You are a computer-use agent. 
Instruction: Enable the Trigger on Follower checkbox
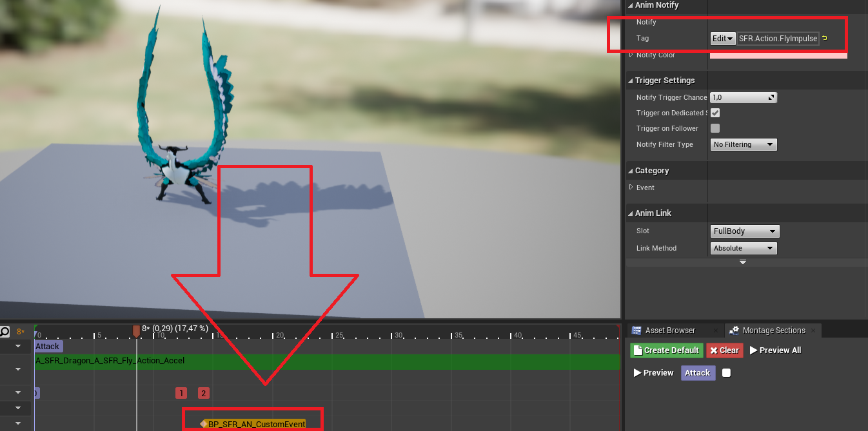click(715, 128)
